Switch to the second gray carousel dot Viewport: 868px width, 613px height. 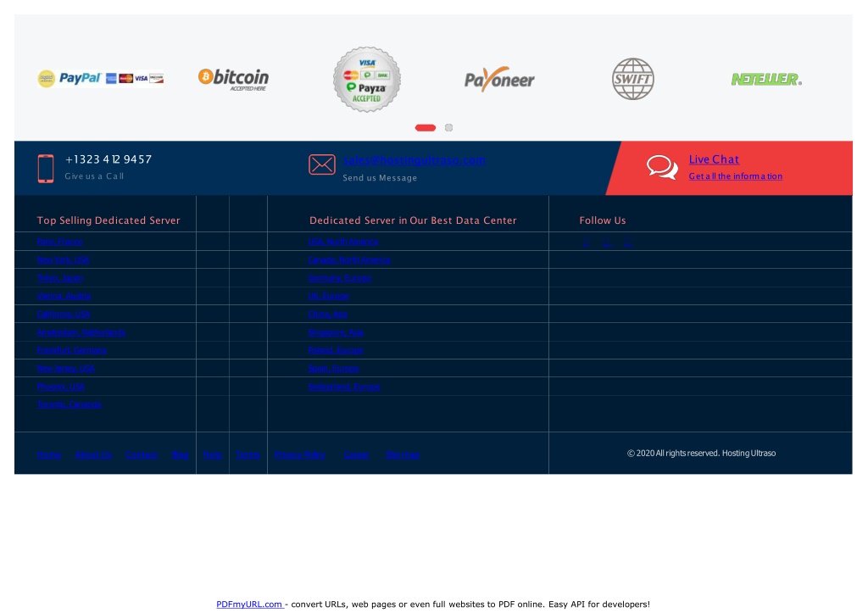tap(449, 128)
